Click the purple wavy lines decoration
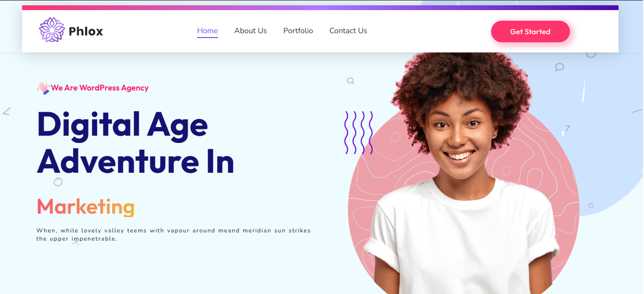644x294 pixels. pos(359,133)
